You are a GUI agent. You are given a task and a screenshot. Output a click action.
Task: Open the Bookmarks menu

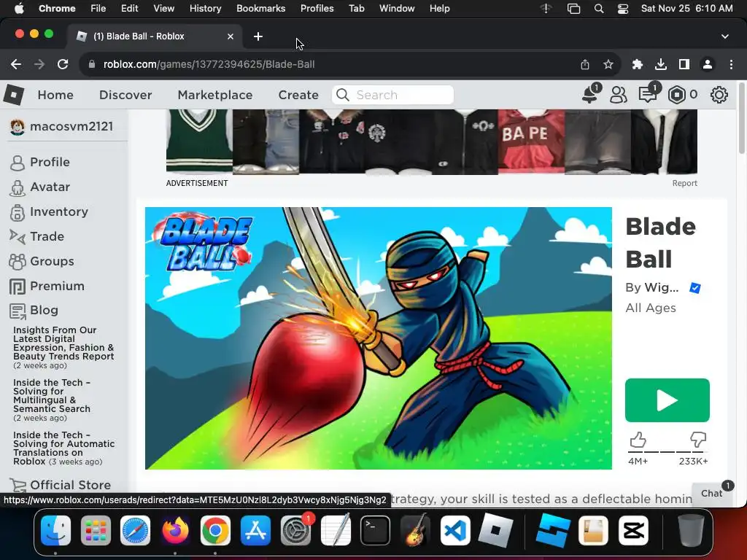click(260, 9)
